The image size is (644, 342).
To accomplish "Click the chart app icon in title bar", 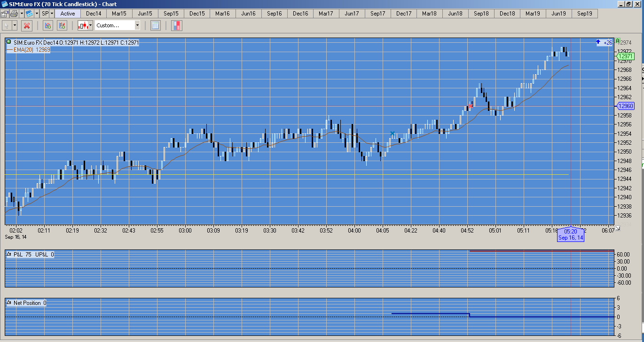I will (x=4, y=4).
